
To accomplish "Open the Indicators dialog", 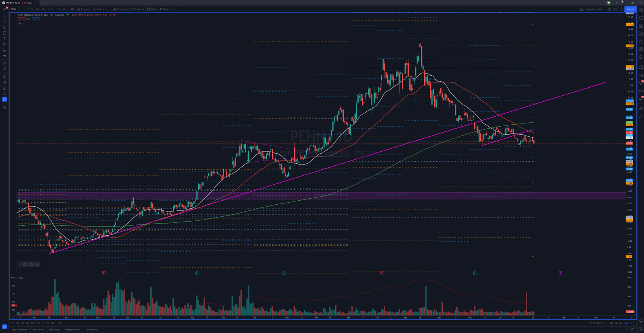I will (x=100, y=9).
